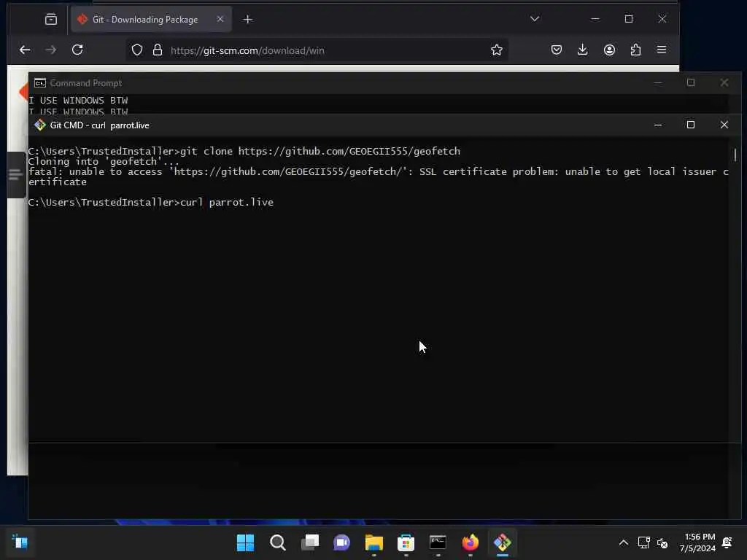Open the Firefox hamburger application menu

pyautogui.click(x=661, y=50)
